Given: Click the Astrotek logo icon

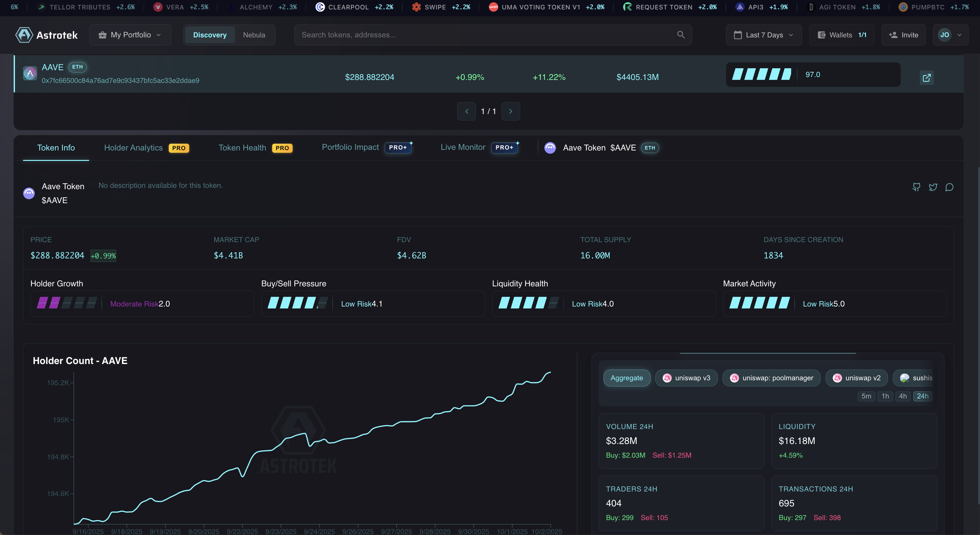Looking at the screenshot, I should pyautogui.click(x=24, y=35).
